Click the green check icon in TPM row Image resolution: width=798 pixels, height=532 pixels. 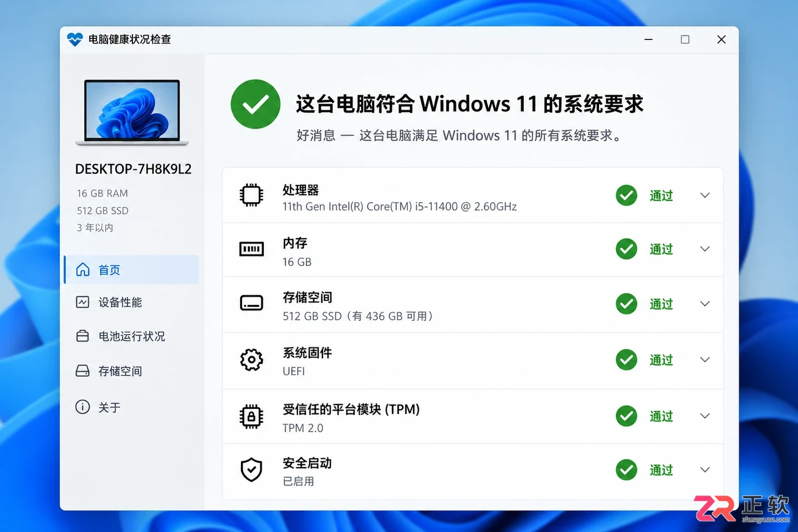tap(627, 416)
